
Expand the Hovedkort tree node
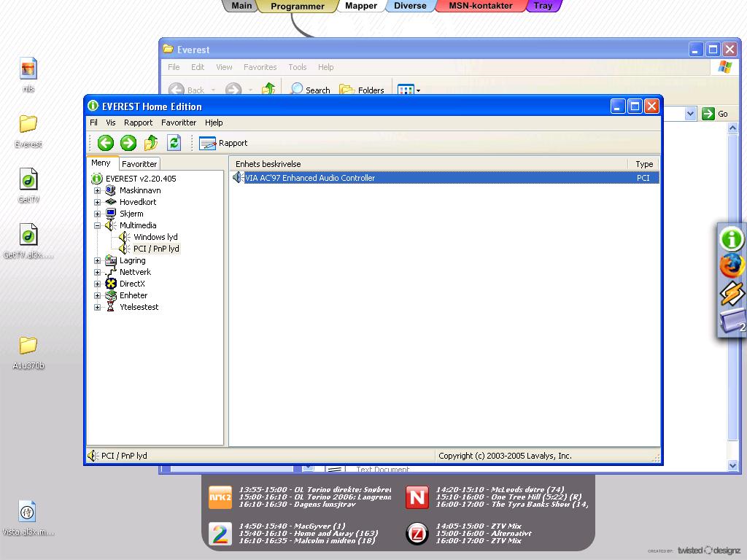(x=97, y=202)
